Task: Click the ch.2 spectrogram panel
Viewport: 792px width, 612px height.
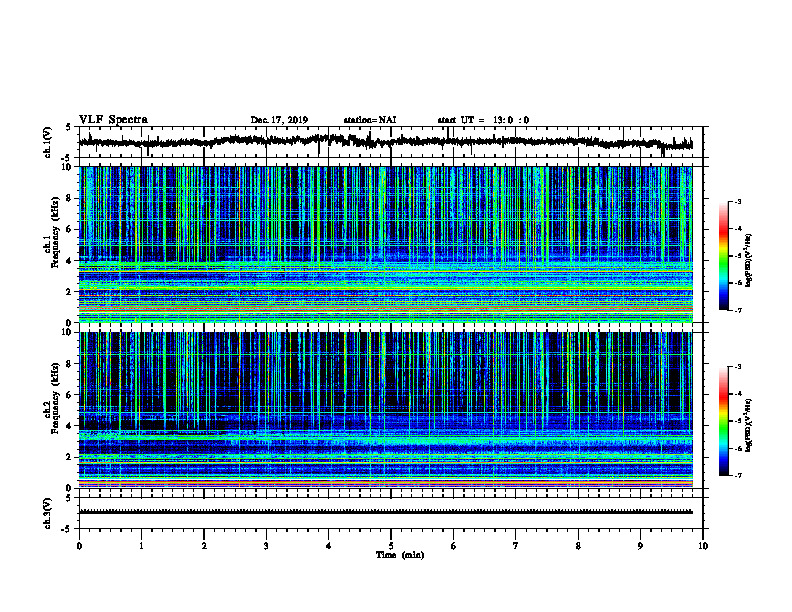Action: 385,410
